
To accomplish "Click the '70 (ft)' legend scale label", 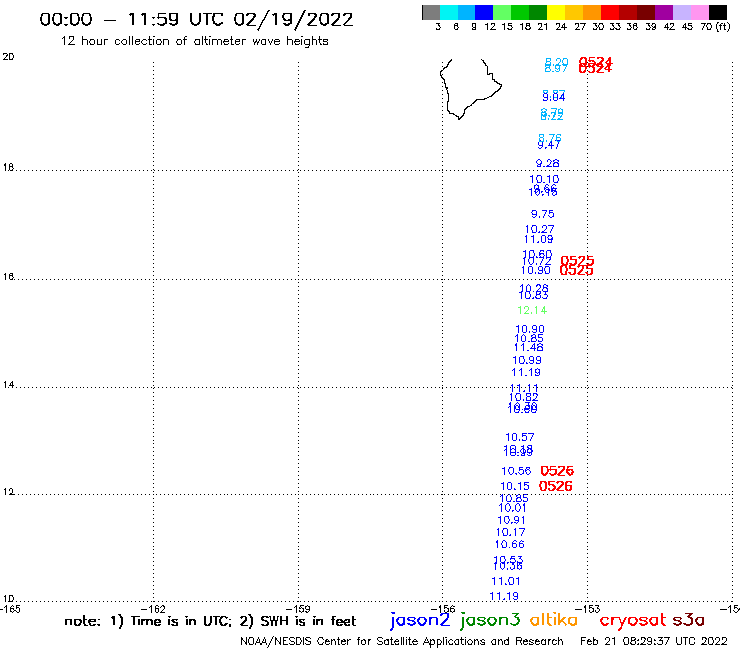I will pyautogui.click(x=715, y=26).
